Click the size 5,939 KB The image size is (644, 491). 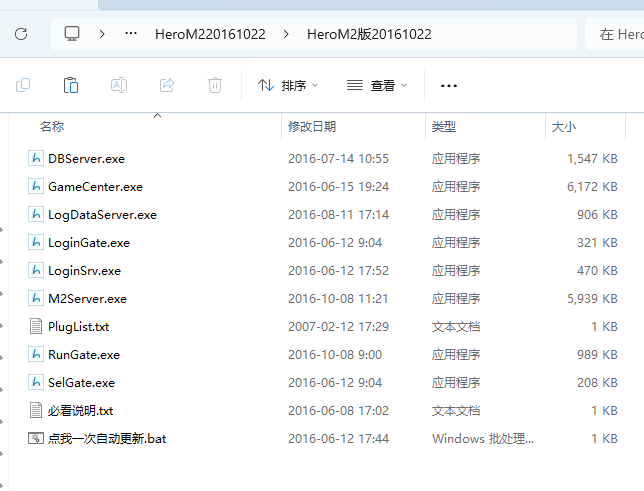592,299
